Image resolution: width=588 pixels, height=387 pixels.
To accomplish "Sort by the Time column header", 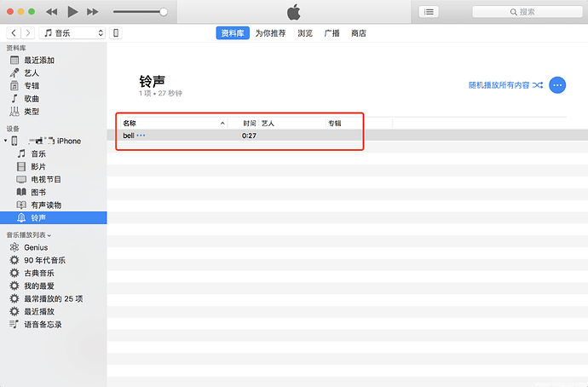I will (243, 124).
